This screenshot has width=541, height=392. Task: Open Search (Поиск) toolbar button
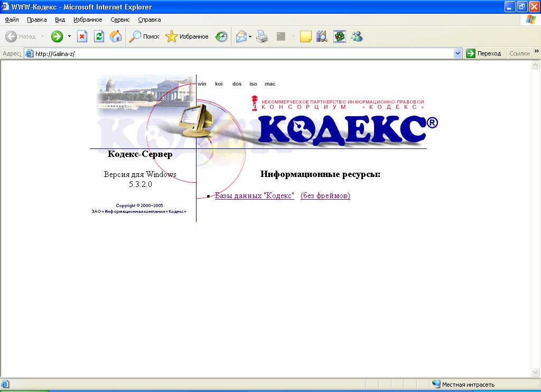pos(144,36)
